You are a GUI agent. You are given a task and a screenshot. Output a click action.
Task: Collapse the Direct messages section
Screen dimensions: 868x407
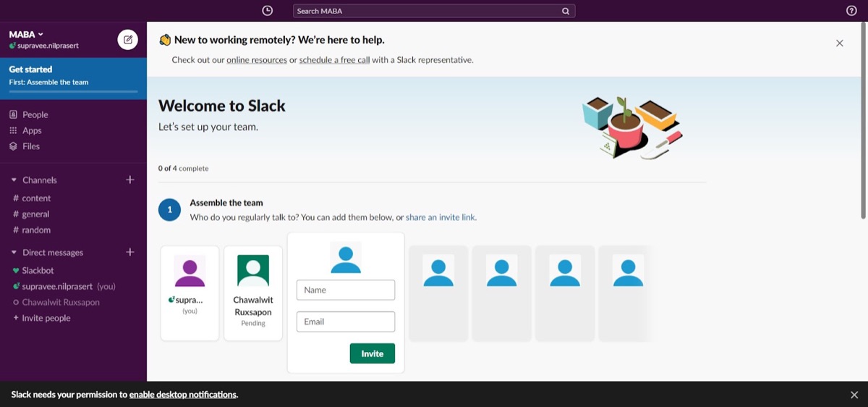[x=14, y=253]
